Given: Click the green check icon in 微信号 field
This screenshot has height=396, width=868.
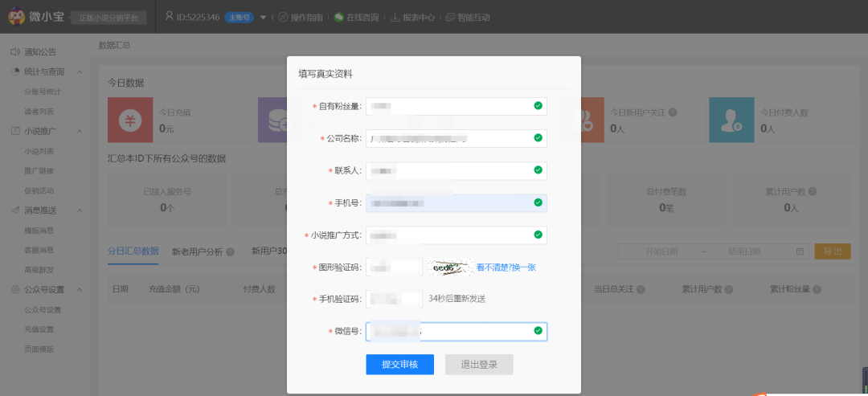Looking at the screenshot, I should click(538, 330).
